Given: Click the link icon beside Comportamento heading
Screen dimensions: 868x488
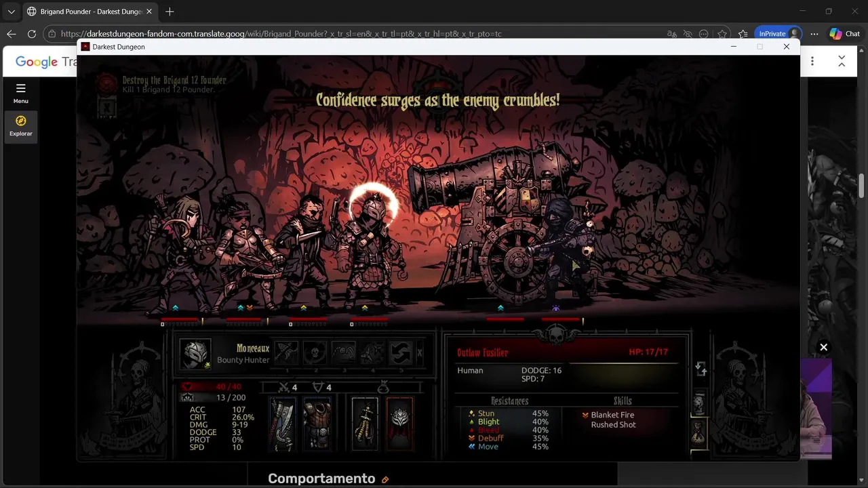Looking at the screenshot, I should [x=385, y=480].
